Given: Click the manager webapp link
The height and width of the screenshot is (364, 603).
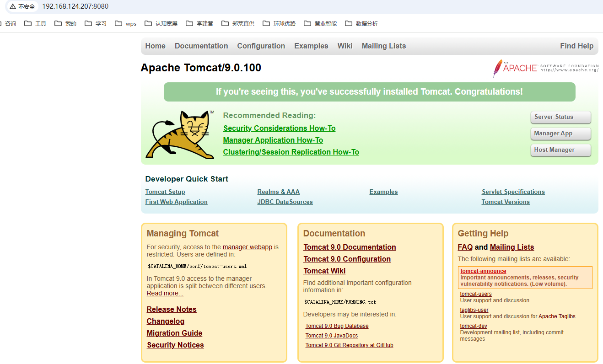Looking at the screenshot, I should 248,247.
